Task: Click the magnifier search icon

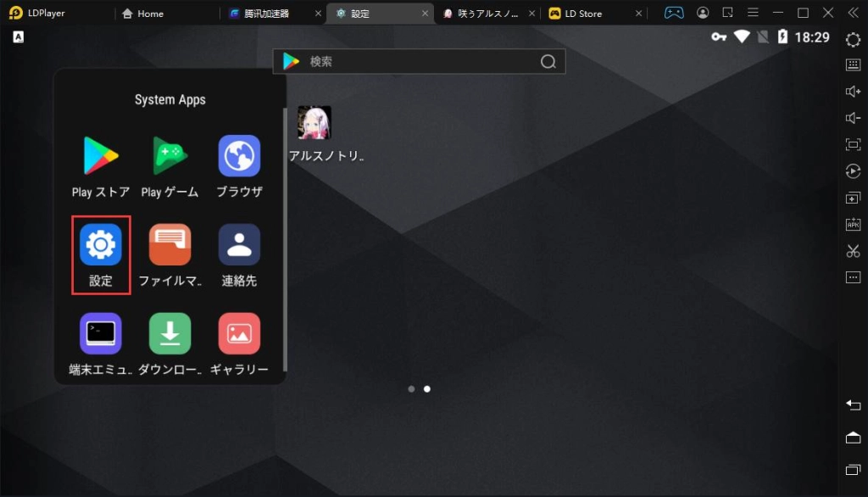Action: 548,62
